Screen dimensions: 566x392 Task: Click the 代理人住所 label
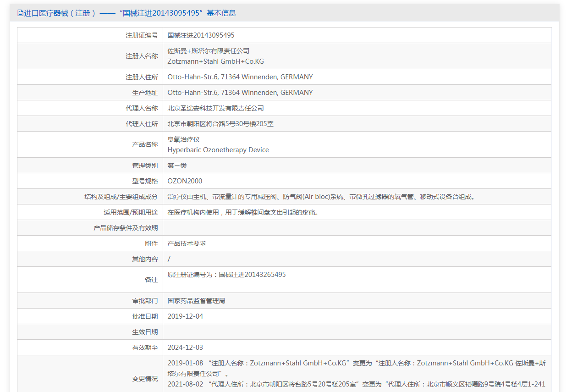click(142, 124)
